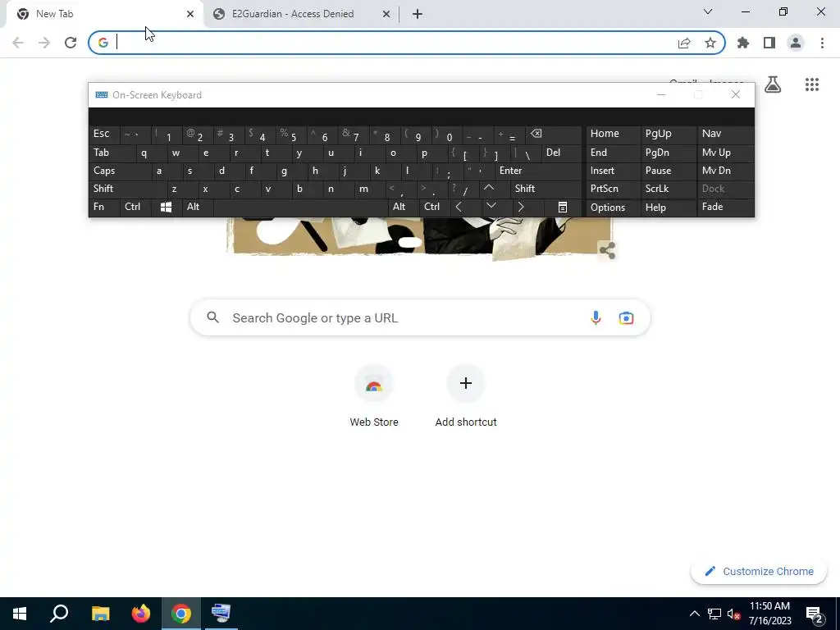840x630 pixels.
Task: Click Esc key on on-screen keyboard
Action: (x=104, y=134)
